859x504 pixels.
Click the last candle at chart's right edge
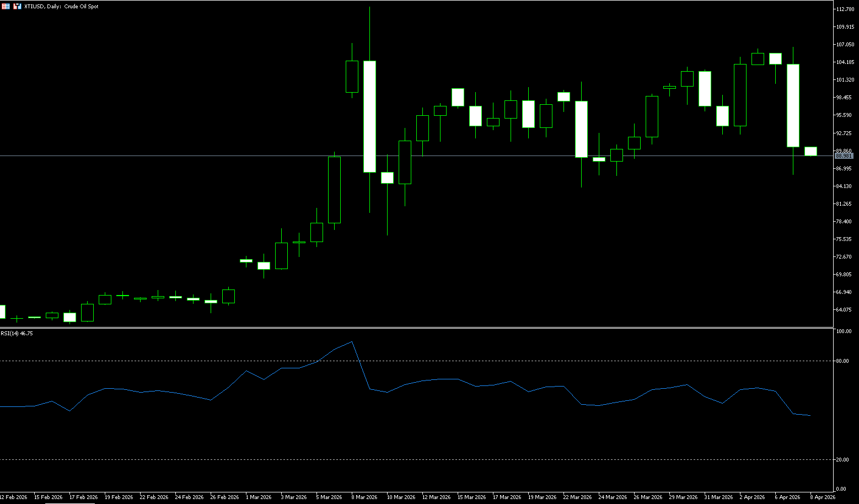pyautogui.click(x=810, y=152)
